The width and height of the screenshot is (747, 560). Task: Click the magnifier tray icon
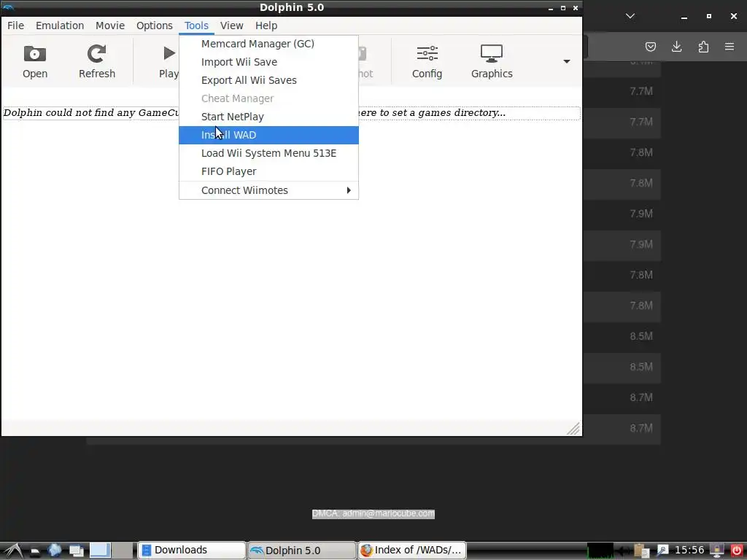pyautogui.click(x=662, y=551)
